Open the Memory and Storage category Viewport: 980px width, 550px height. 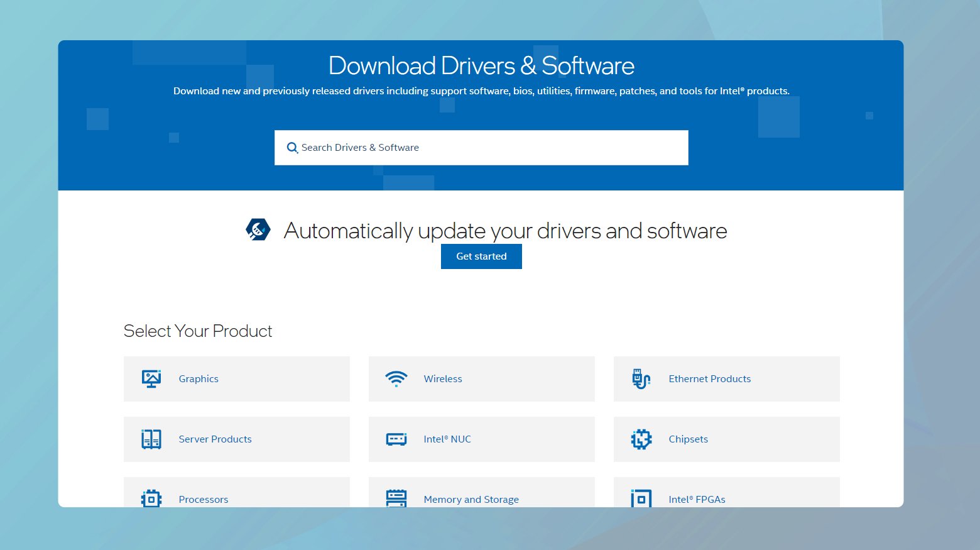tap(471, 498)
